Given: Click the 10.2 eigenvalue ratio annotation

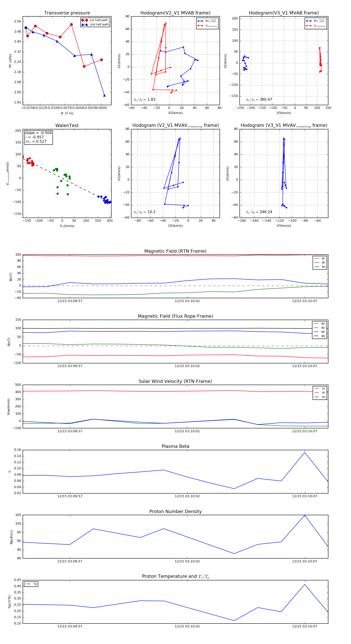Looking at the screenshot, I should pyautogui.click(x=145, y=212).
